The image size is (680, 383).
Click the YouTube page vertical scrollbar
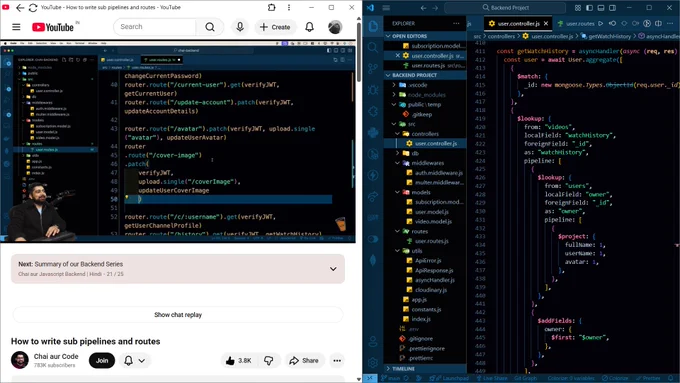click(x=359, y=52)
